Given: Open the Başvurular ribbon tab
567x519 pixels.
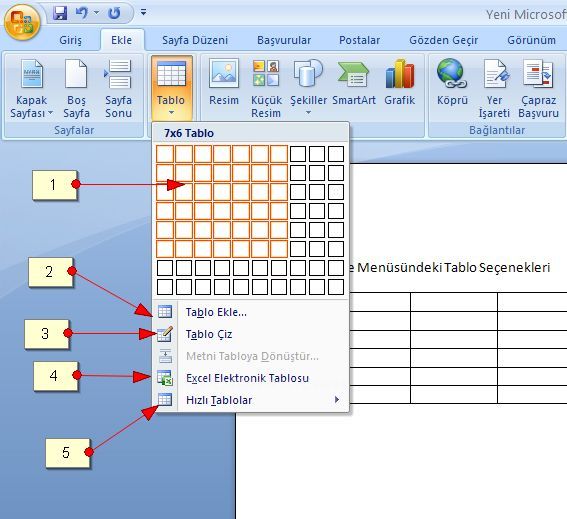Looking at the screenshot, I should [284, 40].
